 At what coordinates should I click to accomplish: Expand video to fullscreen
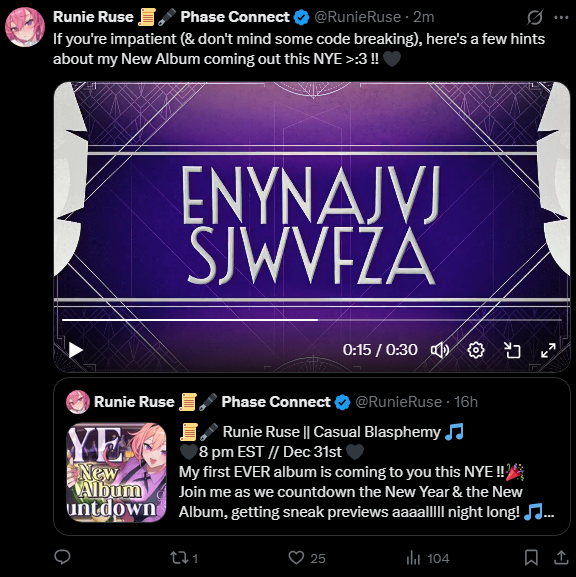548,350
